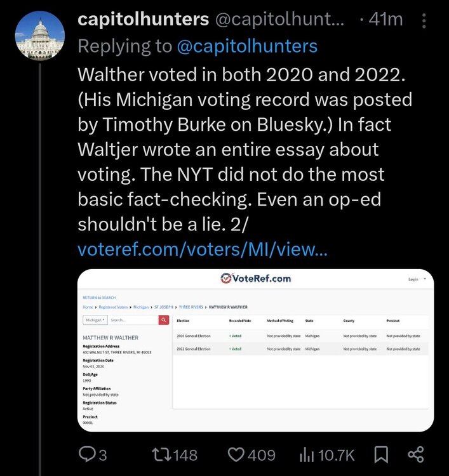
Task: Click the red search button in VoteRef
Action: (163, 320)
